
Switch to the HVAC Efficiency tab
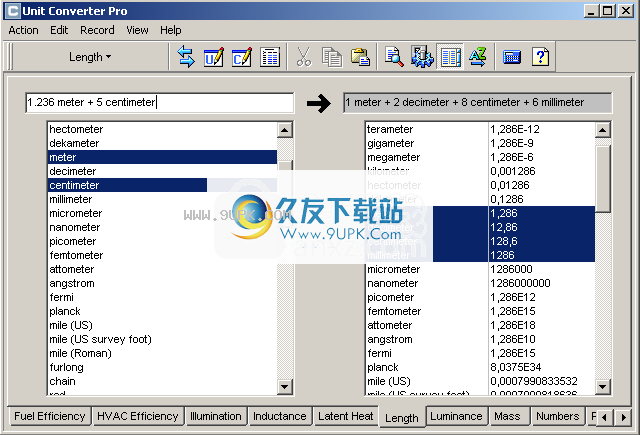[138, 416]
